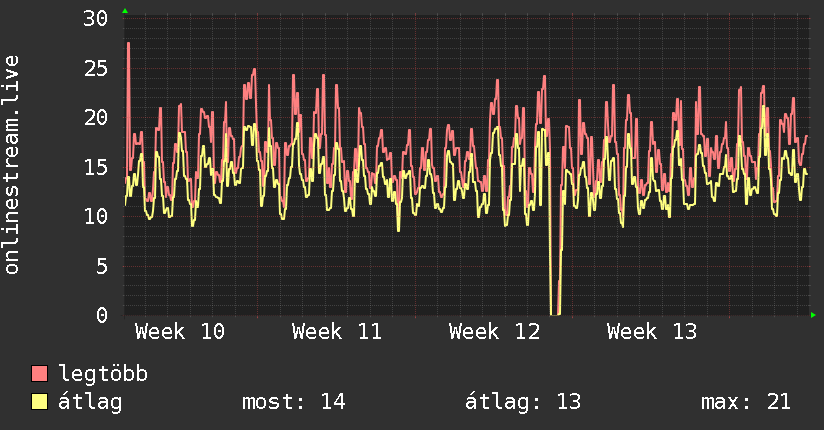Click the y-axis value 20
This screenshot has width=824, height=430.
click(x=96, y=117)
